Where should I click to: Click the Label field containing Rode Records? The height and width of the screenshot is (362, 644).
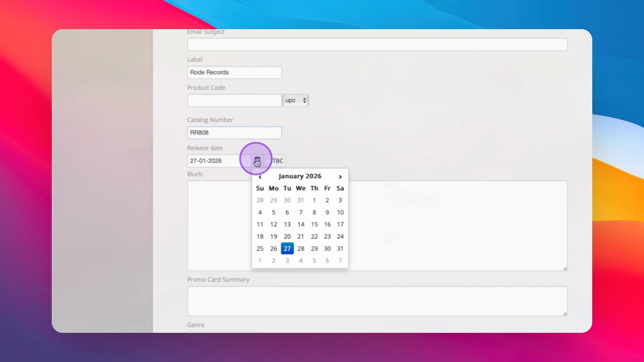(235, 72)
